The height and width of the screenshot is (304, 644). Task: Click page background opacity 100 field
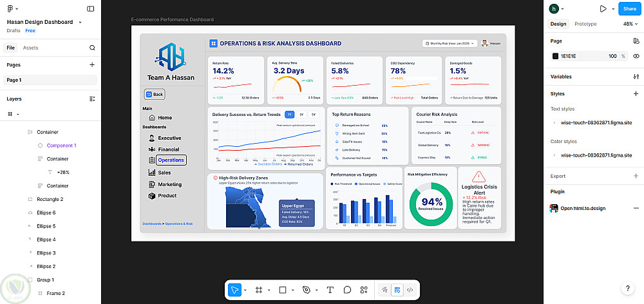click(x=613, y=56)
